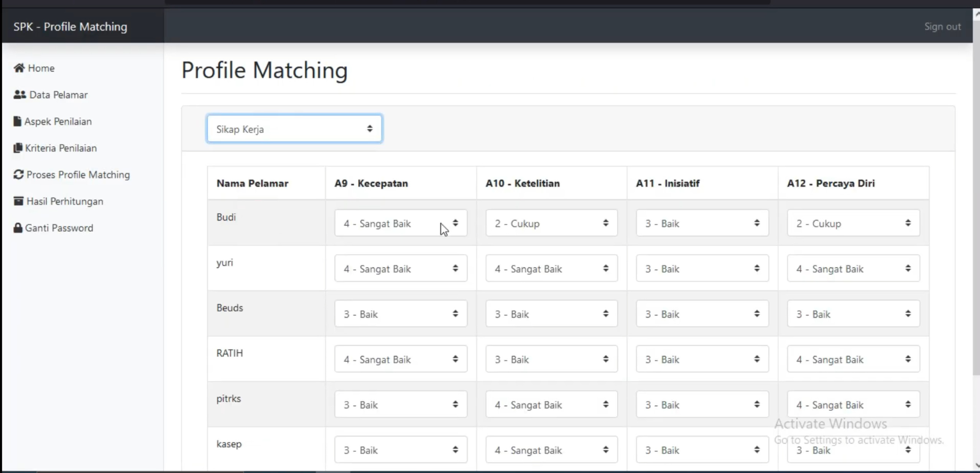Click the Sign out link
The width and height of the screenshot is (980, 473).
click(x=942, y=26)
